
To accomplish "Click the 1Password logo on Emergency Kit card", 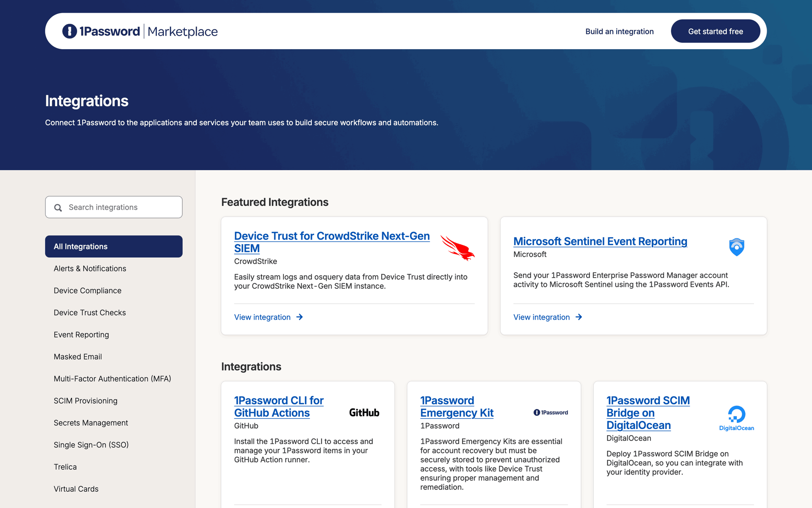I will tap(551, 412).
